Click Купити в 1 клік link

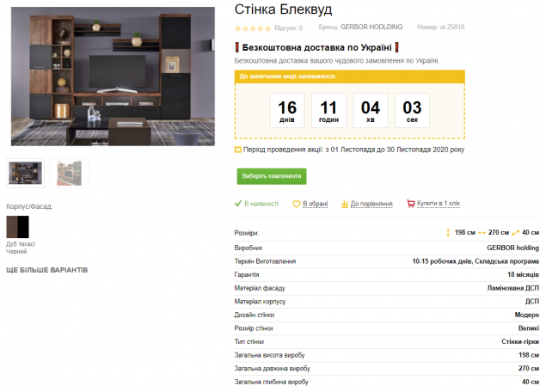pos(439,204)
